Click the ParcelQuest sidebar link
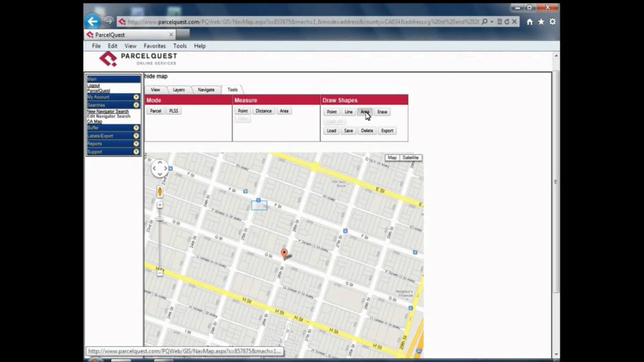The image size is (644, 362). point(98,91)
